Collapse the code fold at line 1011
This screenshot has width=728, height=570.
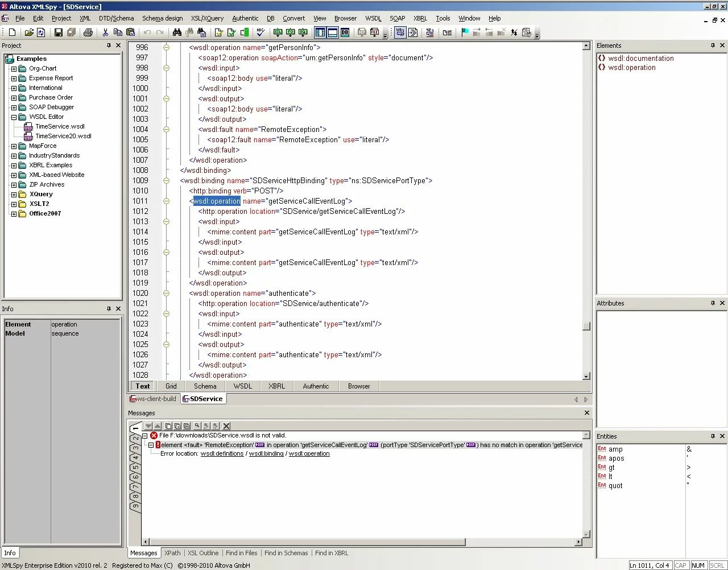166,201
